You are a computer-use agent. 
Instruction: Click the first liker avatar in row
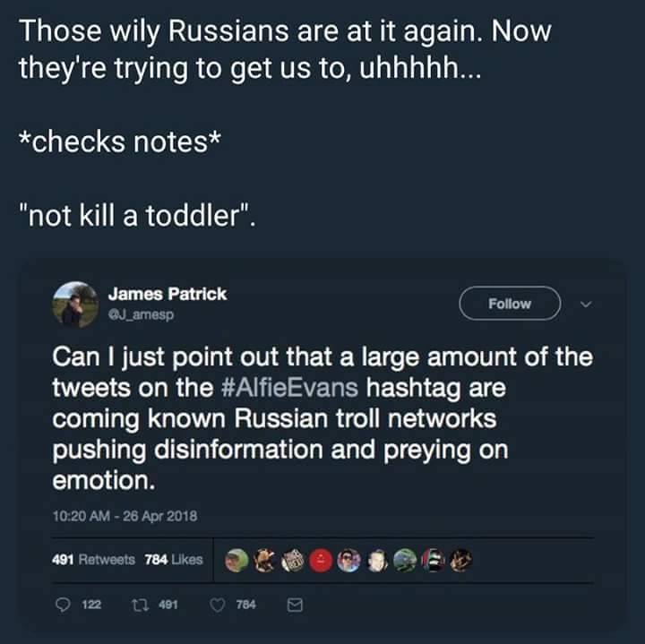tap(236, 560)
